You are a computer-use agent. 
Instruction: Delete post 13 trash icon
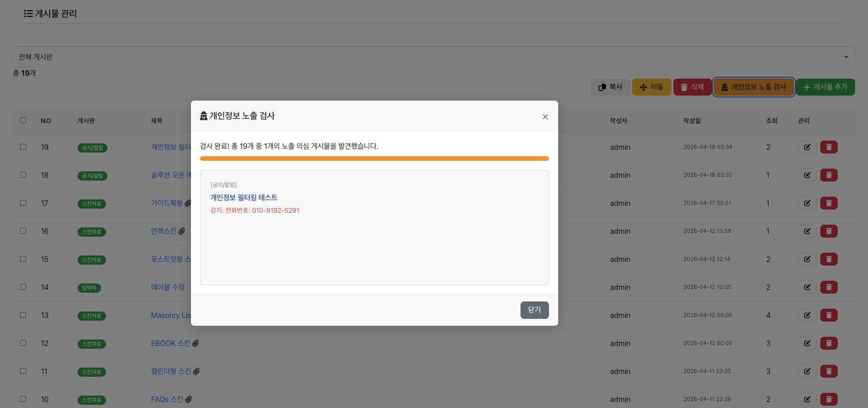(829, 315)
